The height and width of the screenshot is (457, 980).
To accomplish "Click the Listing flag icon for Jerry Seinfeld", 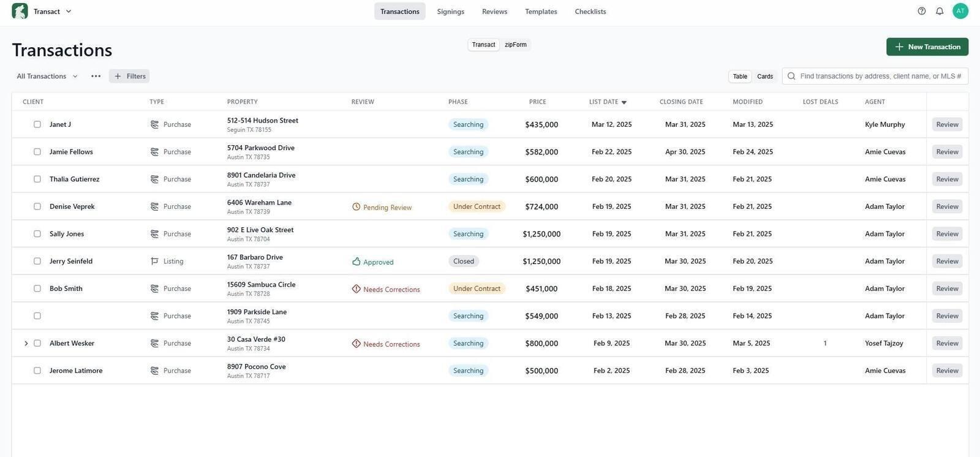I will tap(154, 261).
